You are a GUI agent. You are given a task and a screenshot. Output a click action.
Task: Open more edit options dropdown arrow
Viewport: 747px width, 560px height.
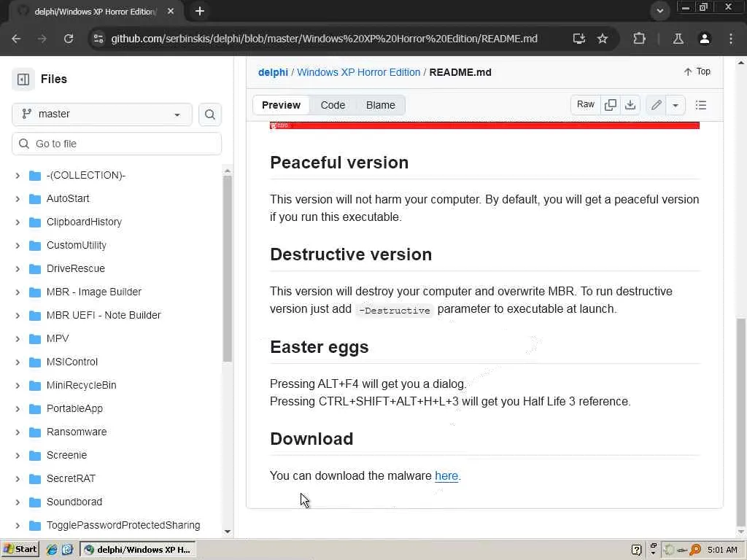click(676, 105)
